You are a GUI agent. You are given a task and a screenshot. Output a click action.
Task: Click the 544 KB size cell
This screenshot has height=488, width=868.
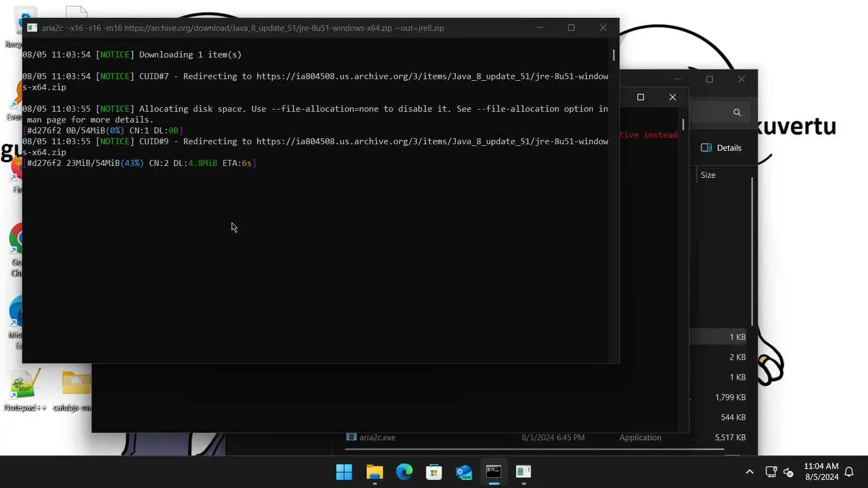(733, 418)
